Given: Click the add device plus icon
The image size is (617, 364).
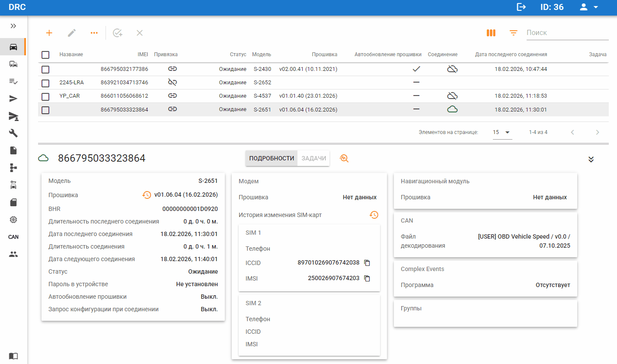Looking at the screenshot, I should (49, 33).
